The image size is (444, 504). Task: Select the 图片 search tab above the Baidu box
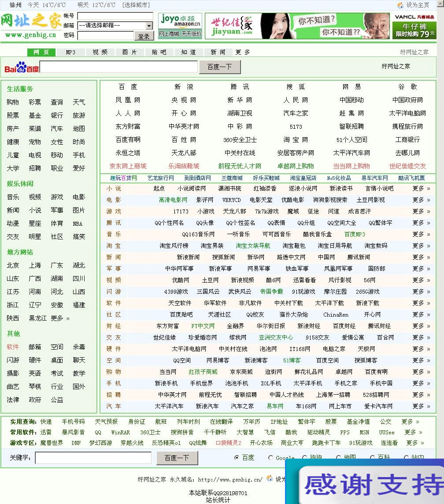pos(129,52)
